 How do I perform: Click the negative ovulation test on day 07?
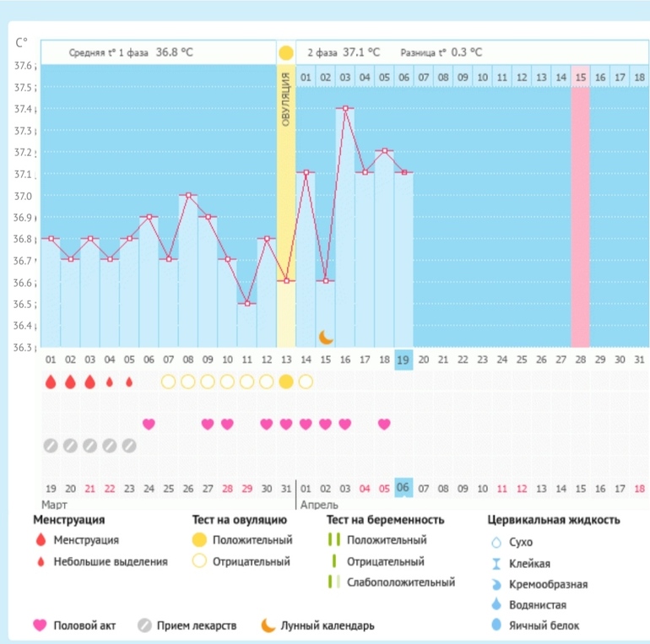[168, 382]
